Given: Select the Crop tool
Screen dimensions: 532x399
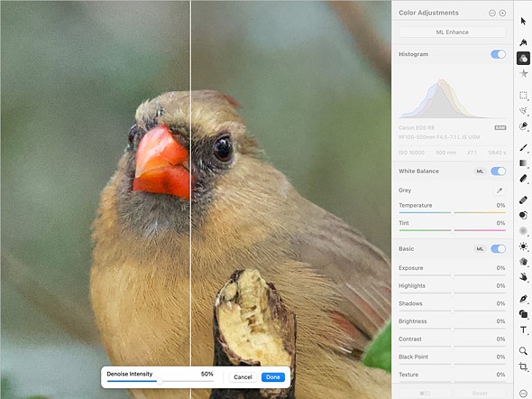Looking at the screenshot, I should pos(523,367).
